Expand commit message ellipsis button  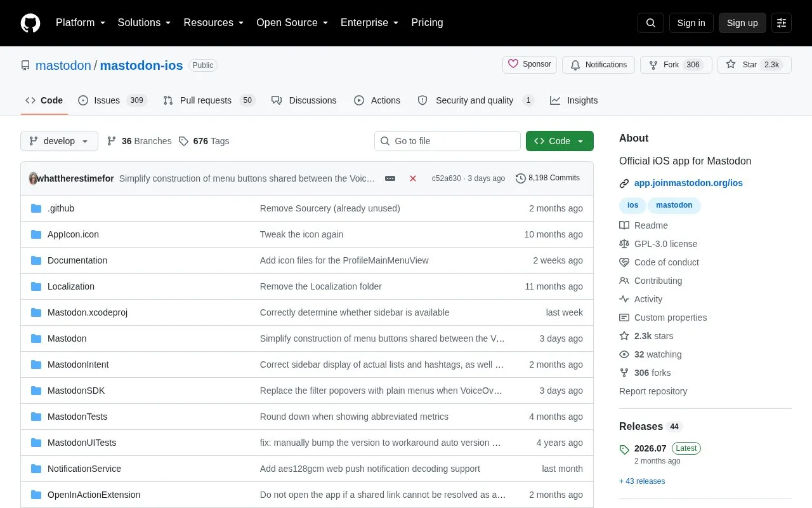(390, 178)
